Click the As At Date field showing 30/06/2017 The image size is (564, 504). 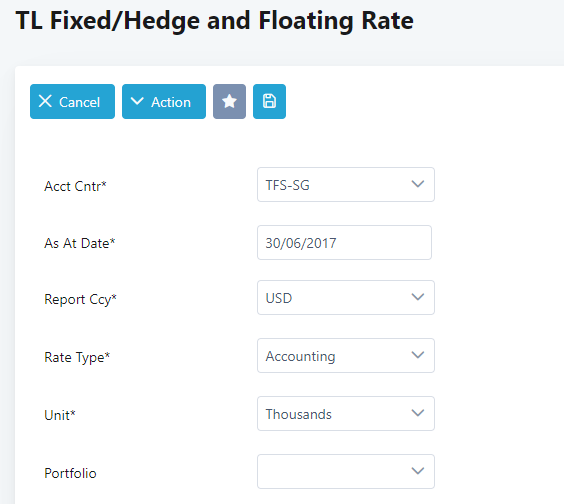[x=344, y=242]
